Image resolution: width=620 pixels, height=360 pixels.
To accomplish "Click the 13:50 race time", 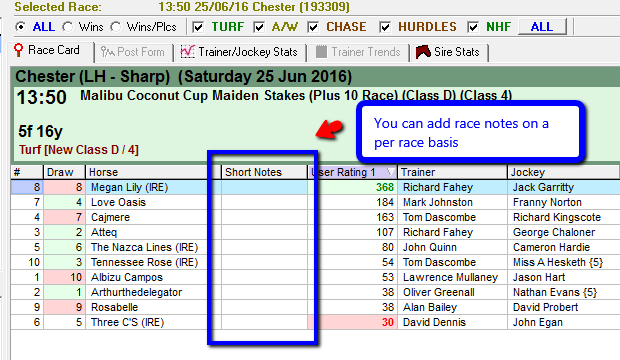I will (42, 97).
